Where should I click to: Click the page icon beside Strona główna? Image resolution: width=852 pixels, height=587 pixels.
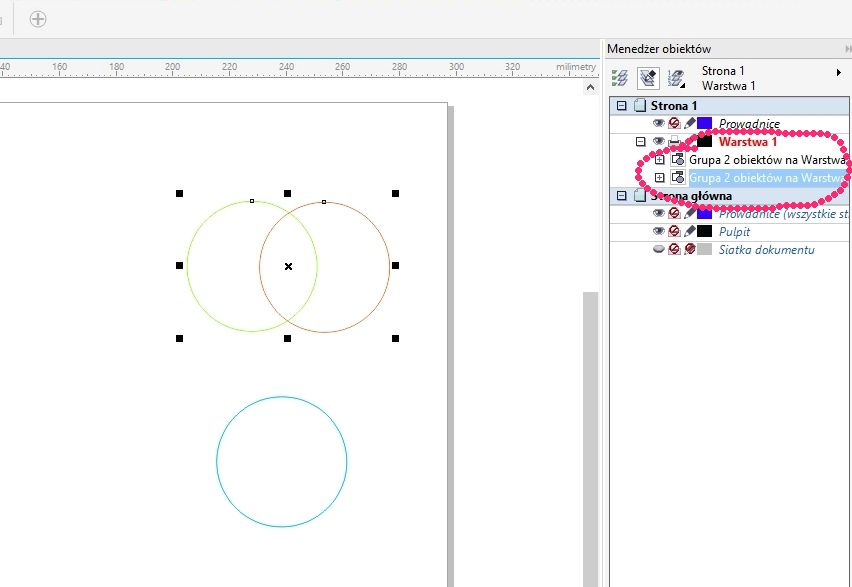[639, 196]
